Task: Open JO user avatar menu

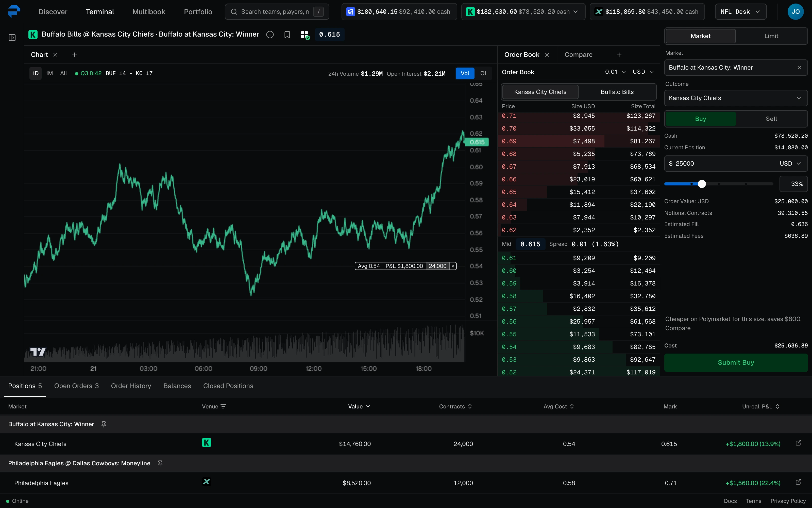Action: pyautogui.click(x=795, y=12)
